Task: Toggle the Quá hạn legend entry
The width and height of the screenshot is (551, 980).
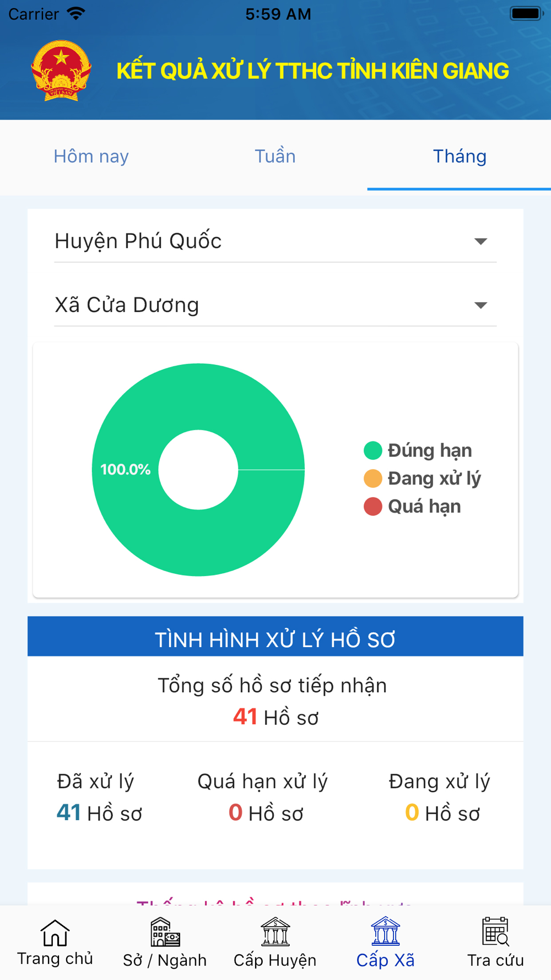Action: click(413, 506)
